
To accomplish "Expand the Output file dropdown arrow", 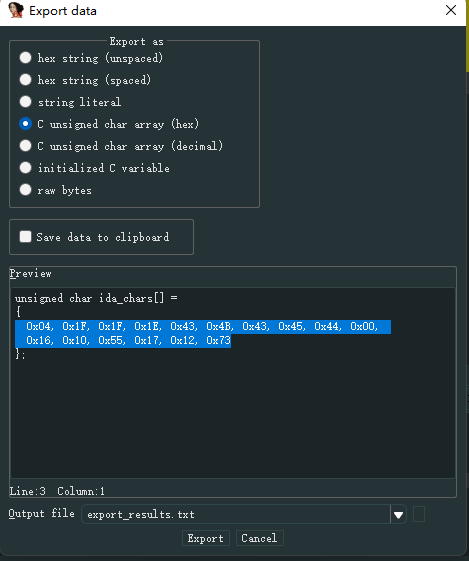I will click(x=398, y=515).
